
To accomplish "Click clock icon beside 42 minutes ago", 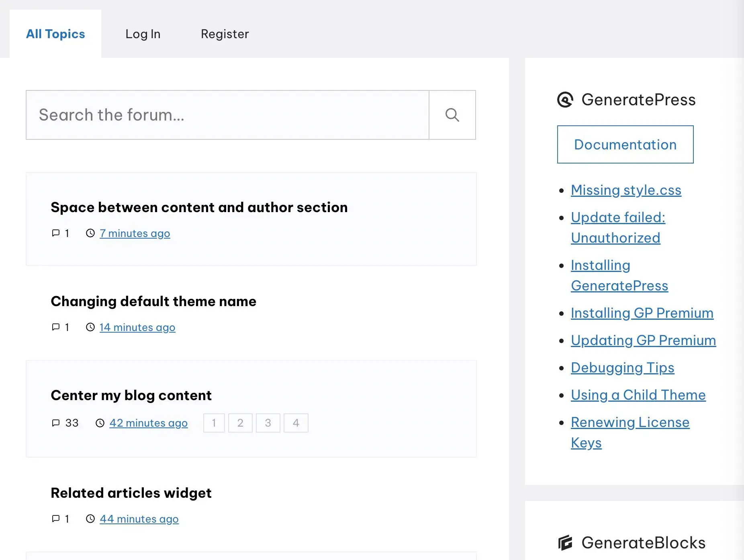I will click(x=100, y=423).
